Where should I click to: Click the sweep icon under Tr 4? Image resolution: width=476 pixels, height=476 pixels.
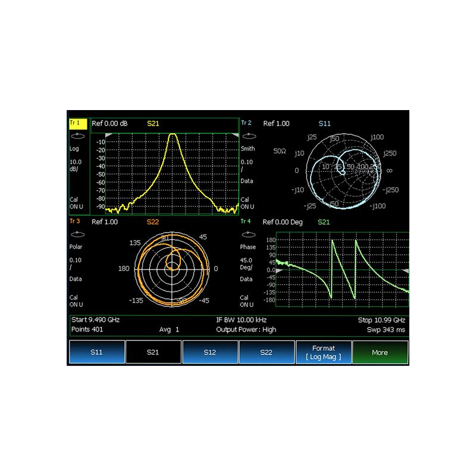[249, 234]
